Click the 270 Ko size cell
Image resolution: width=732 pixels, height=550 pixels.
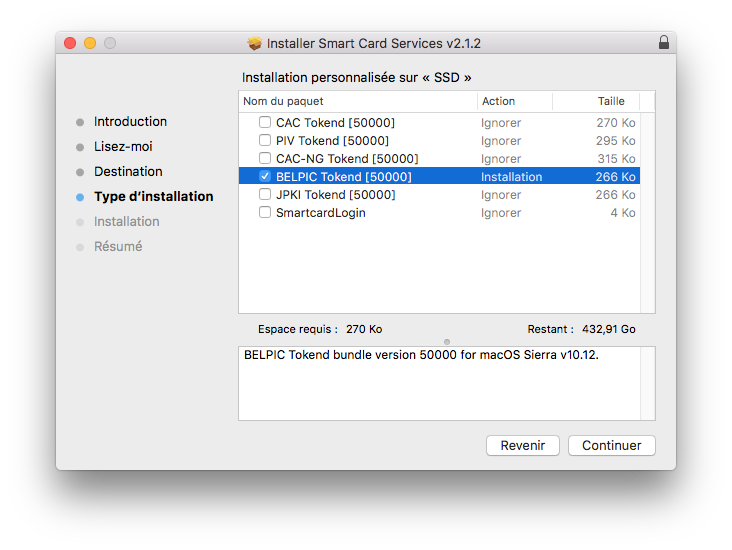pos(616,123)
